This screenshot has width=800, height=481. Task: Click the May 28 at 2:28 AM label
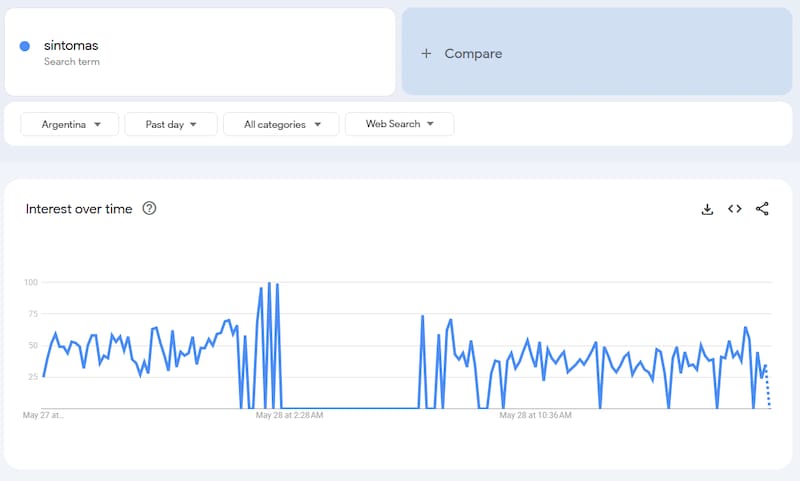(289, 415)
